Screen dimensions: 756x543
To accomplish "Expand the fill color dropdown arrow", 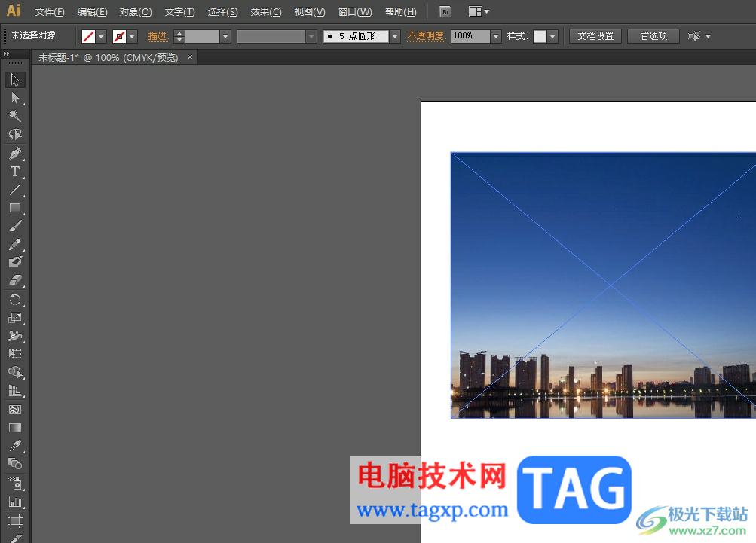I will (101, 36).
